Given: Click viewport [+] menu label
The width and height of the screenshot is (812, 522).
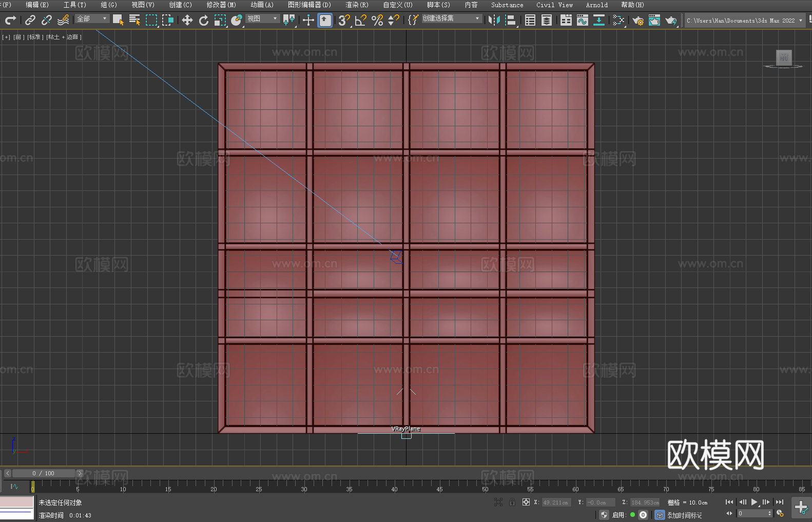Looking at the screenshot, I should tap(6, 37).
